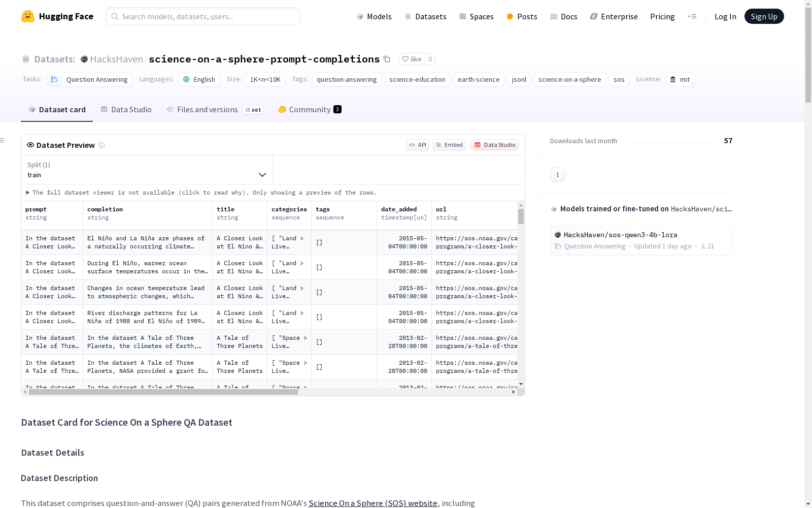
Task: Click the Downloads last month count 57
Action: tap(728, 141)
